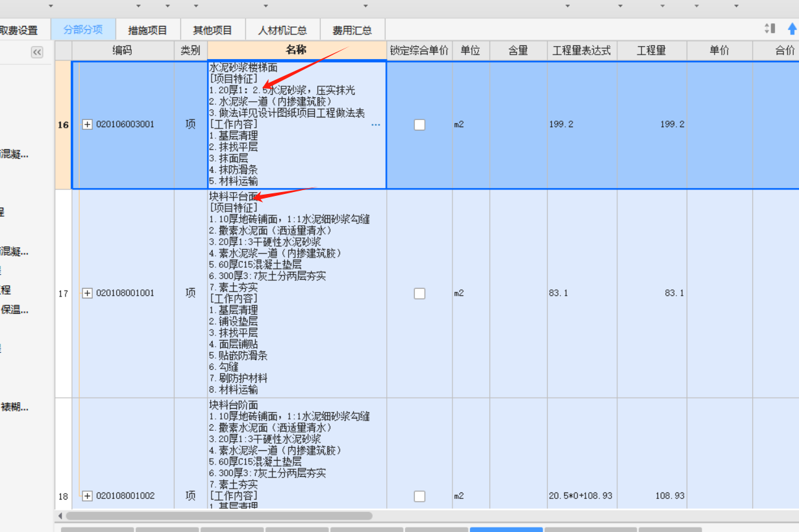Click the blue up-arrow move icon
Screen dimensions: 799x532
coord(792,29)
